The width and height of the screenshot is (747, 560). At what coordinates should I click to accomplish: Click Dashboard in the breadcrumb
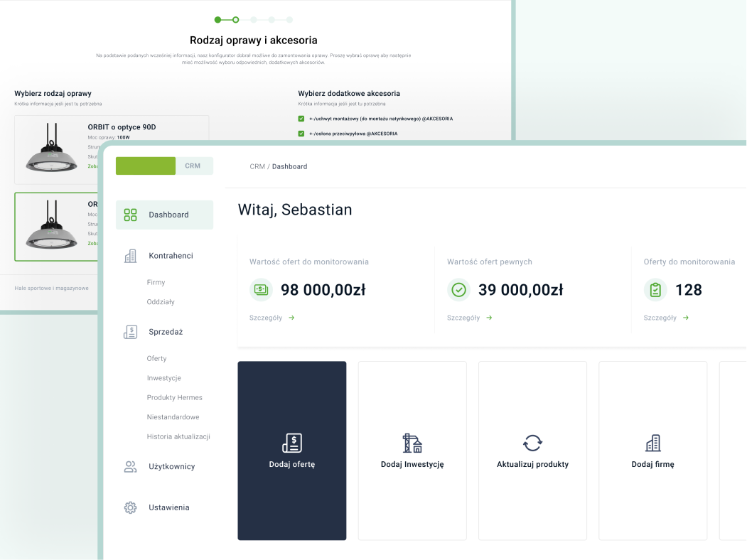point(290,167)
